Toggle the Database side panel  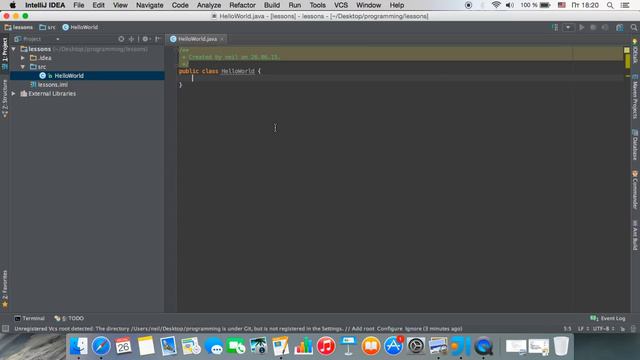coord(635,144)
